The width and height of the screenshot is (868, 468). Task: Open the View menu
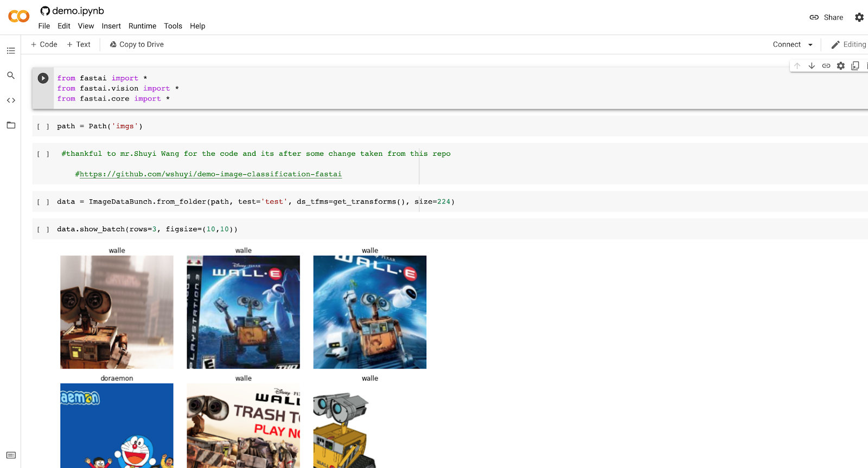[x=86, y=26]
